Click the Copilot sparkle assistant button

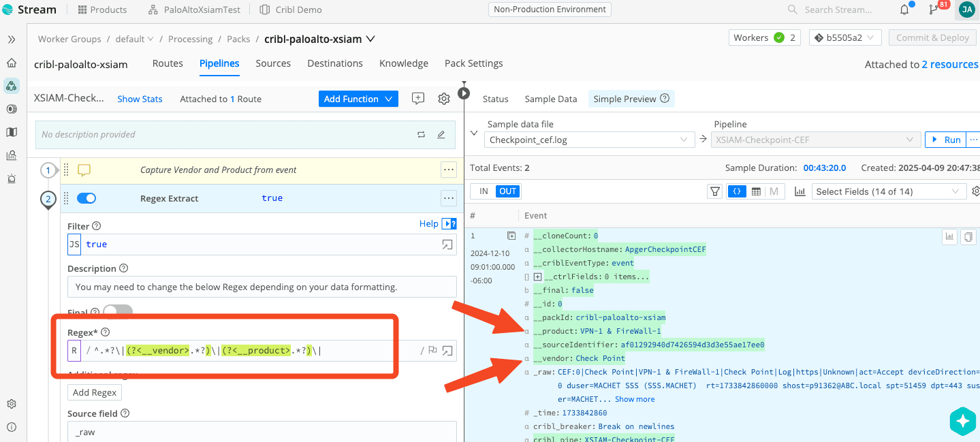pyautogui.click(x=963, y=422)
